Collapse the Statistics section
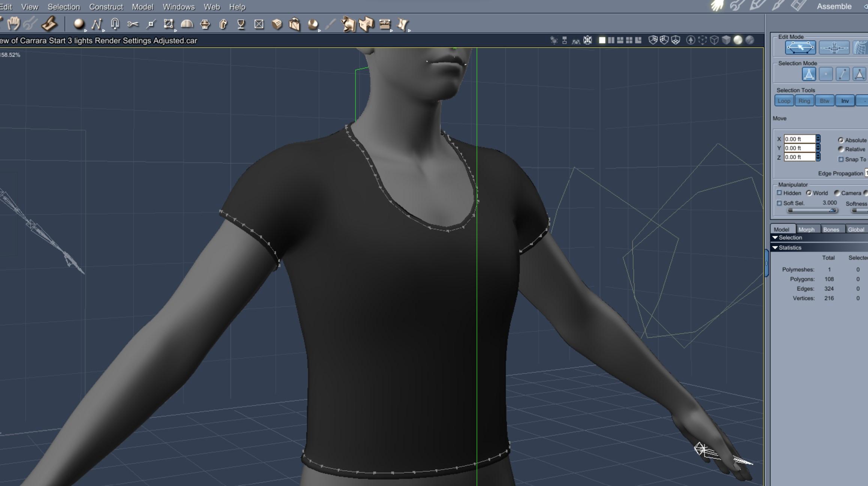 [775, 248]
